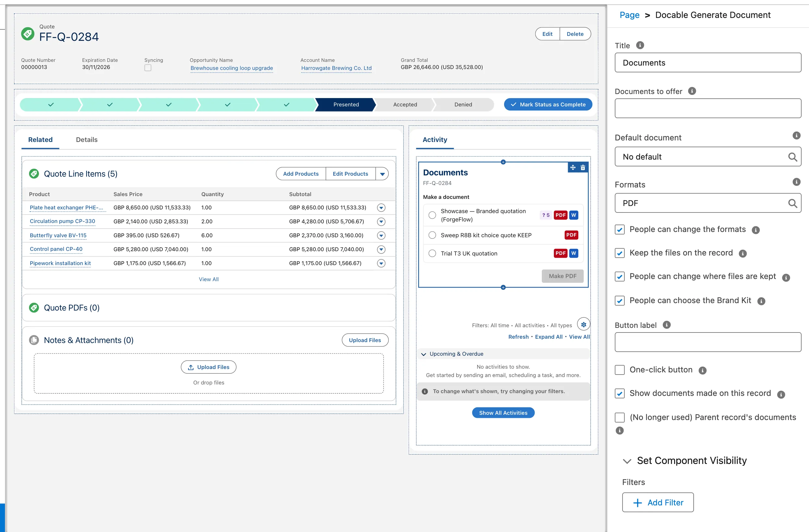Go to Page in breadcrumb
The width and height of the screenshot is (809, 532).
629,15
